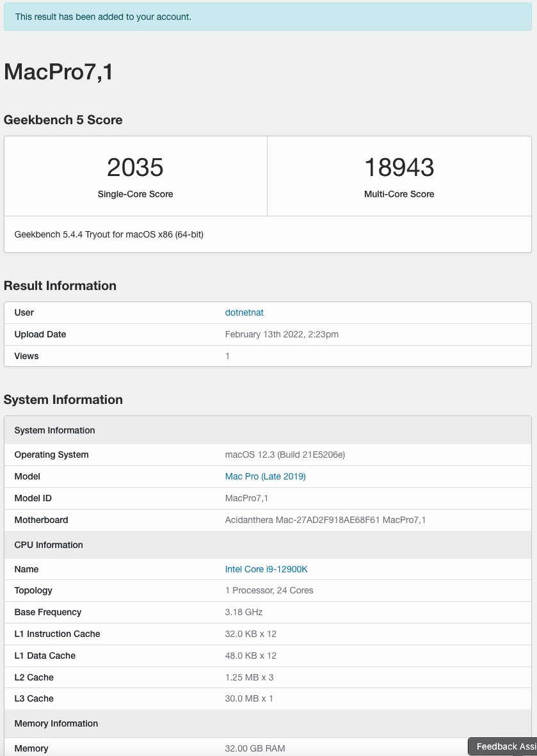Click the Motherboard row label
This screenshot has width=537, height=756.
click(x=41, y=520)
